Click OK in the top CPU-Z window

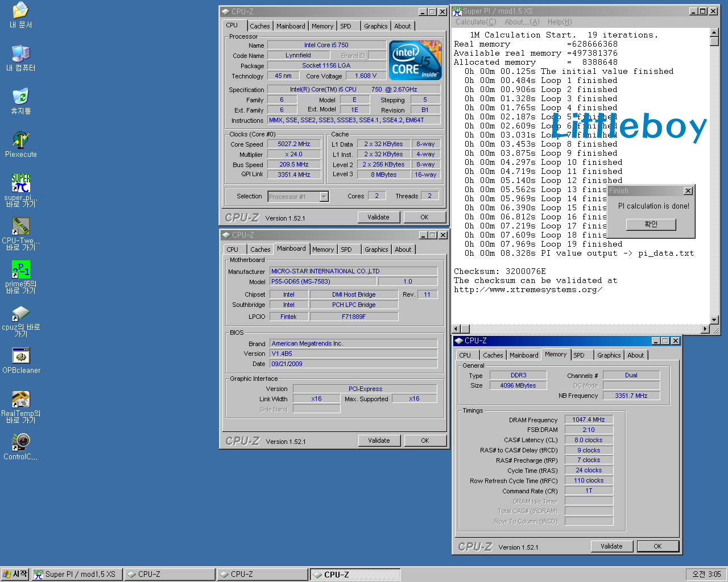click(x=424, y=217)
